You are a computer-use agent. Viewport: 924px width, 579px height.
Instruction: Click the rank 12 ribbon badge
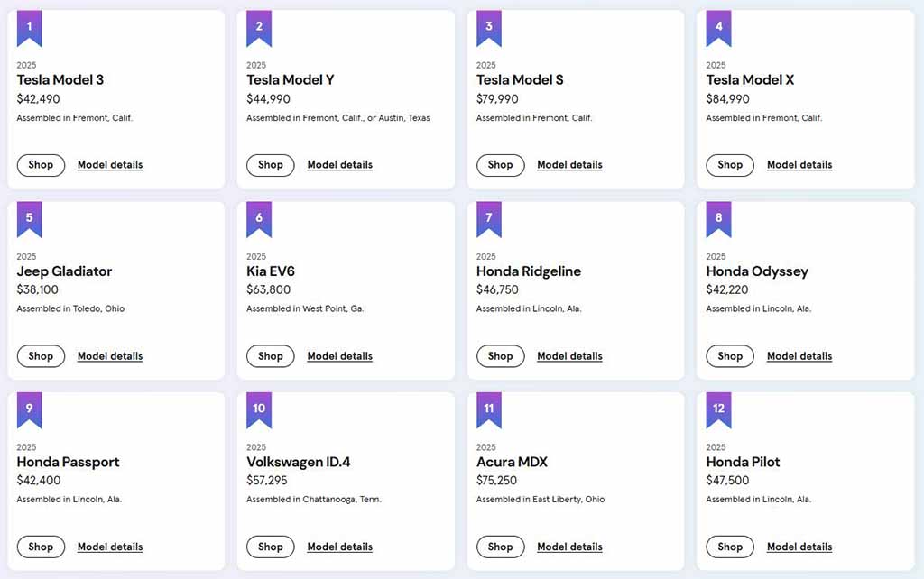point(718,409)
